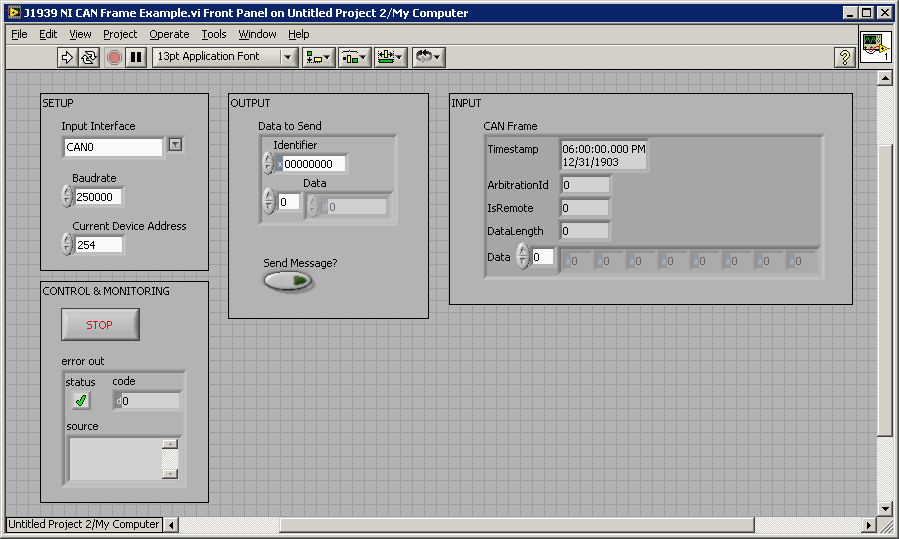The image size is (899, 539).
Task: Click the CAN Frame Data index stepper
Action: coord(523,256)
